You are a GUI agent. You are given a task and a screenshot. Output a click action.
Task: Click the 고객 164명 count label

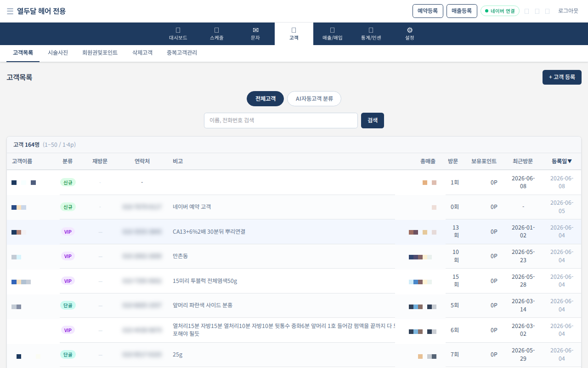coord(26,145)
